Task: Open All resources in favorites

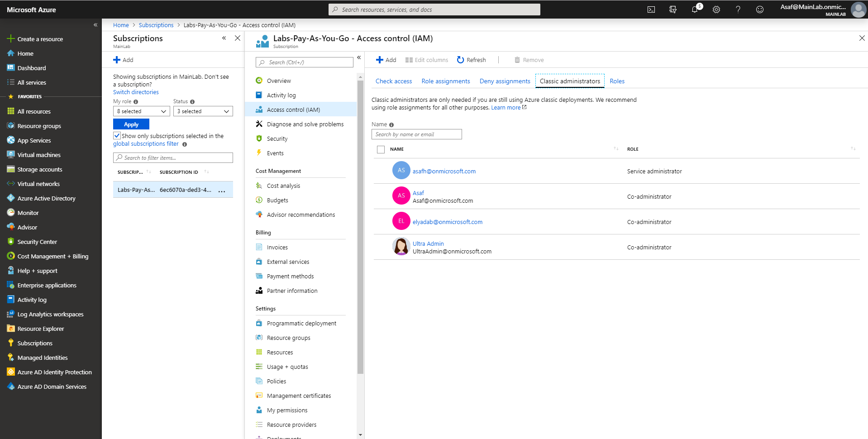Action: (x=33, y=111)
